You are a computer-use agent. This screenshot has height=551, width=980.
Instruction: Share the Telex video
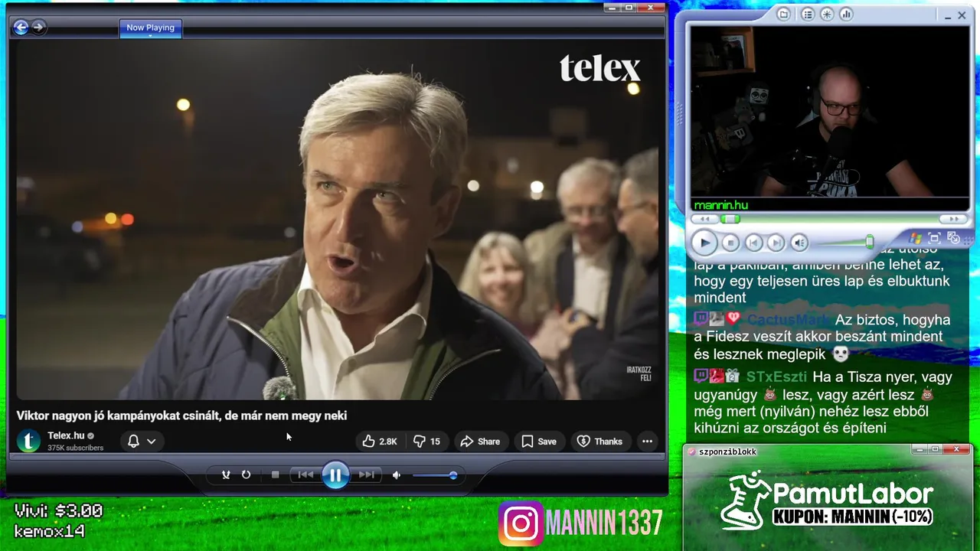(x=480, y=441)
